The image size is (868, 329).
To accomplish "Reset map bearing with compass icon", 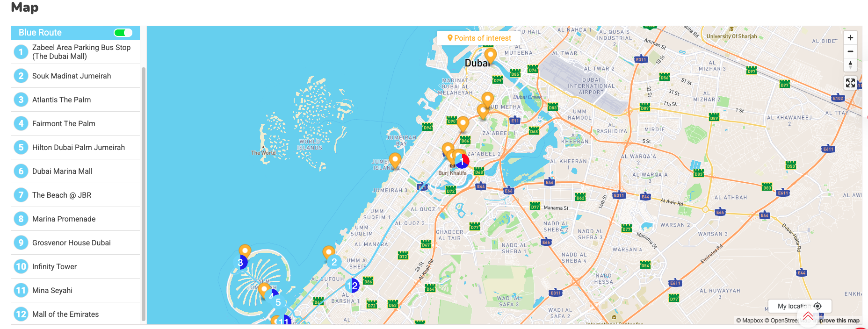I will pyautogui.click(x=850, y=65).
